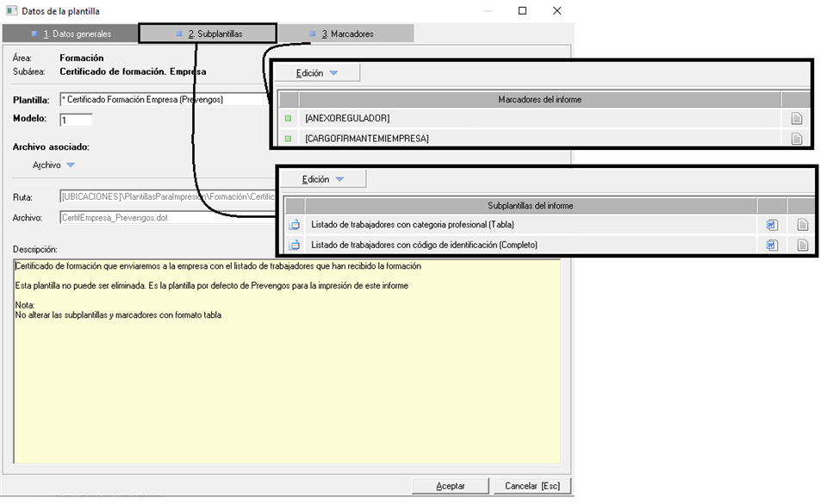This screenshot has width=827, height=504.
Task: Click the document icon for [ANEXOREGULADOR] marker
Action: pyautogui.click(x=797, y=119)
